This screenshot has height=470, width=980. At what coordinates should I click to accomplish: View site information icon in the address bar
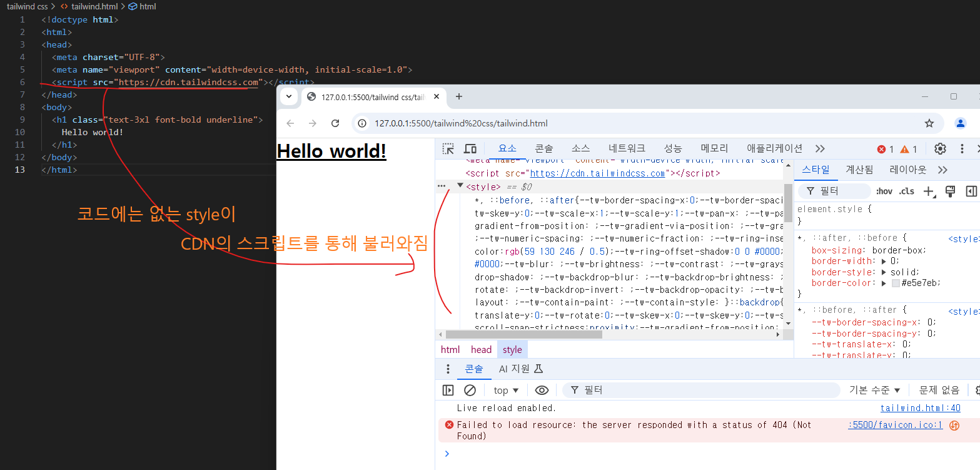(x=362, y=123)
